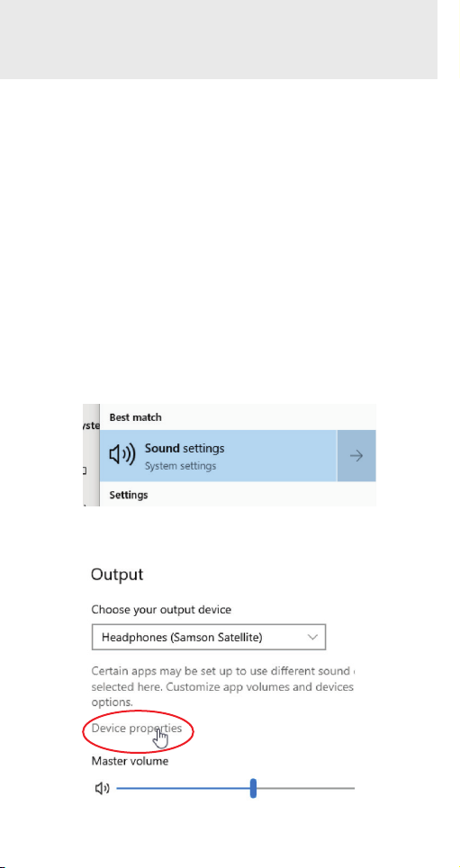
Task: Click the Master volume slider thumb
Action: point(253,788)
